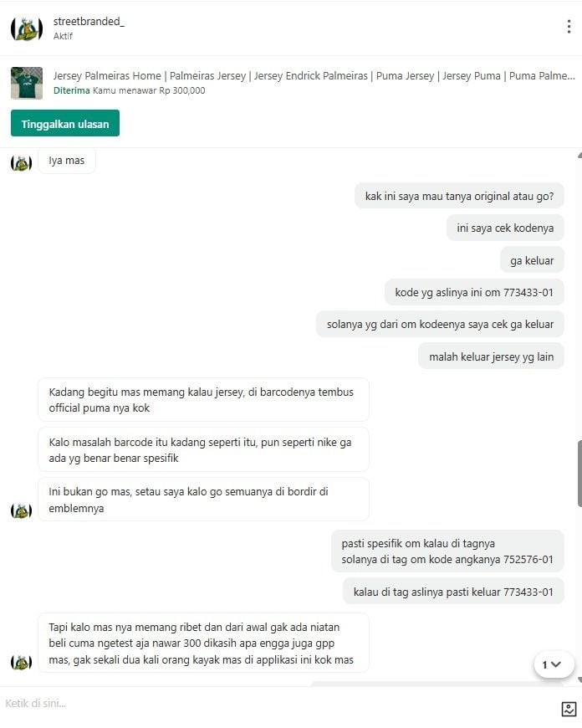Select message Ini bukan go mas
582x728 pixels.
pos(203,500)
